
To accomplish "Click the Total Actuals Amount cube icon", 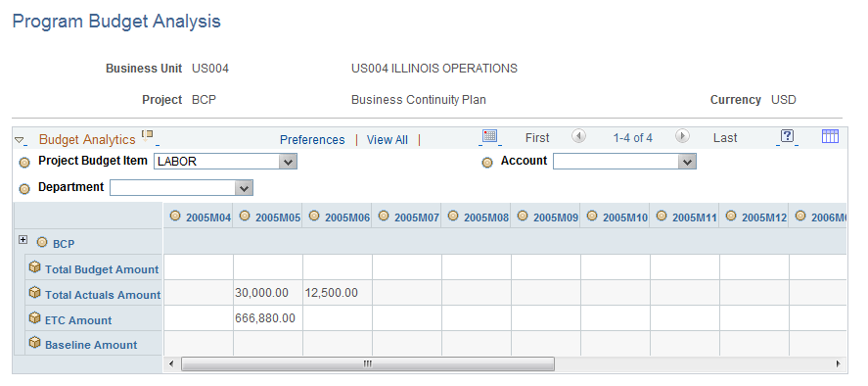I will pyautogui.click(x=35, y=292).
